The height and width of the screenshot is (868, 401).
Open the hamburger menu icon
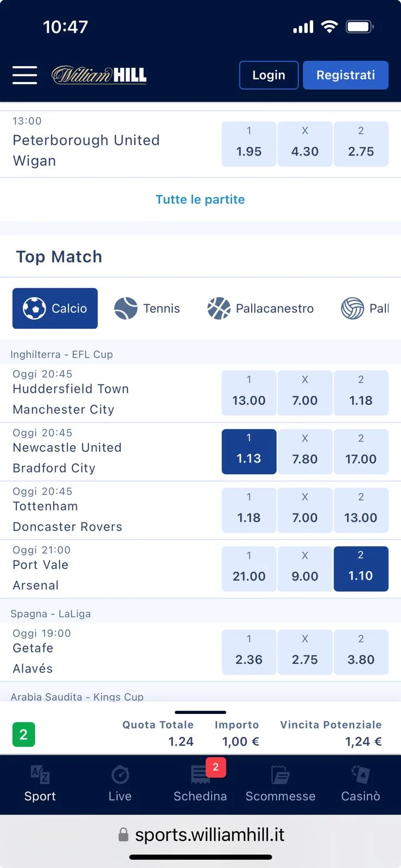(25, 75)
